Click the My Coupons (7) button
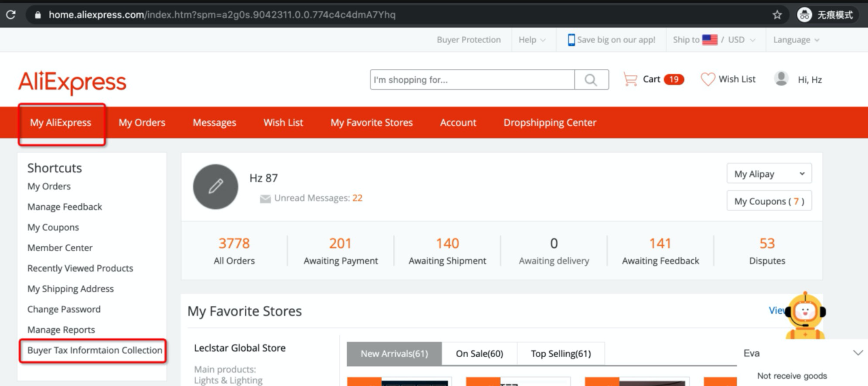The width and height of the screenshot is (868, 386). (769, 201)
